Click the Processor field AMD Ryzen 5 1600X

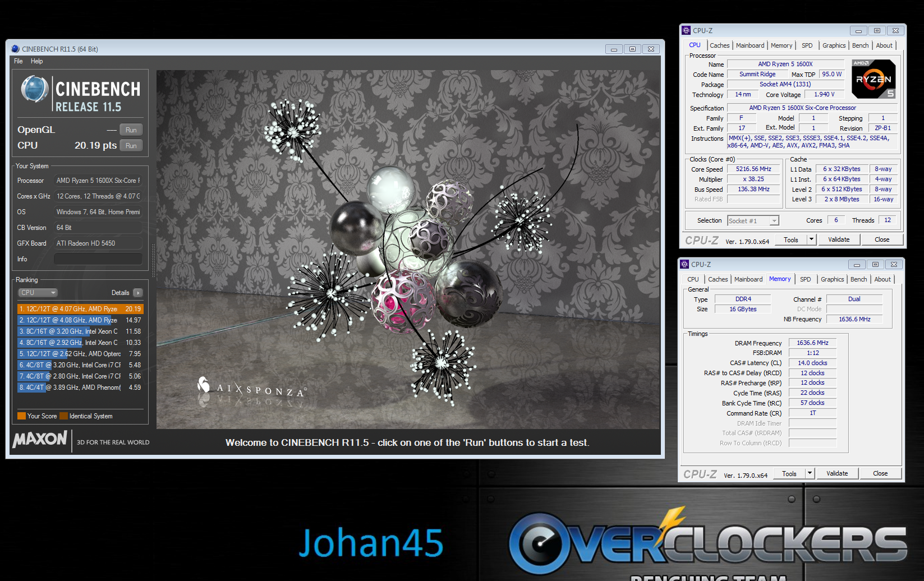(98, 181)
